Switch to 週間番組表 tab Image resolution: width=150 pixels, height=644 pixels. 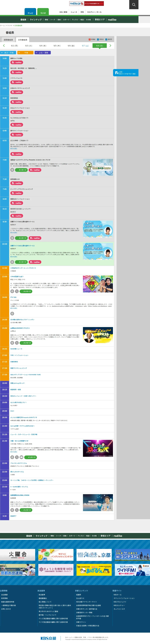point(8,40)
